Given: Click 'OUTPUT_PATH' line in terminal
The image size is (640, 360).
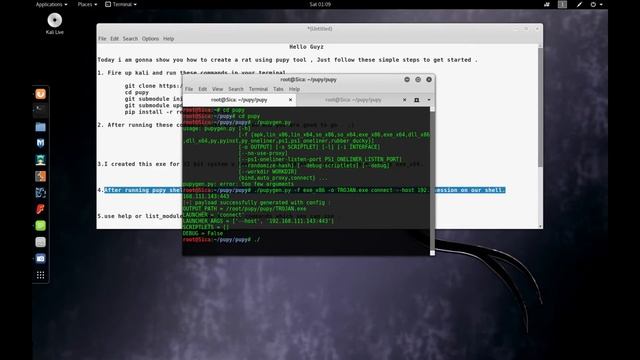Looking at the screenshot, I should (x=244, y=209).
